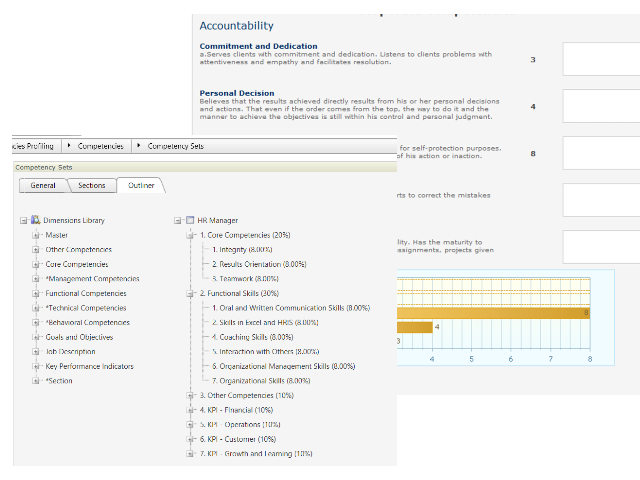Click the Personal Decision comment box
Screen dimensions: 640x480
[x=602, y=106]
